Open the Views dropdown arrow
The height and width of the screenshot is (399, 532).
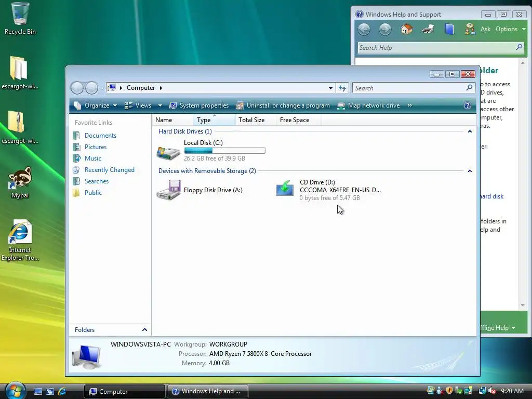[160, 105]
